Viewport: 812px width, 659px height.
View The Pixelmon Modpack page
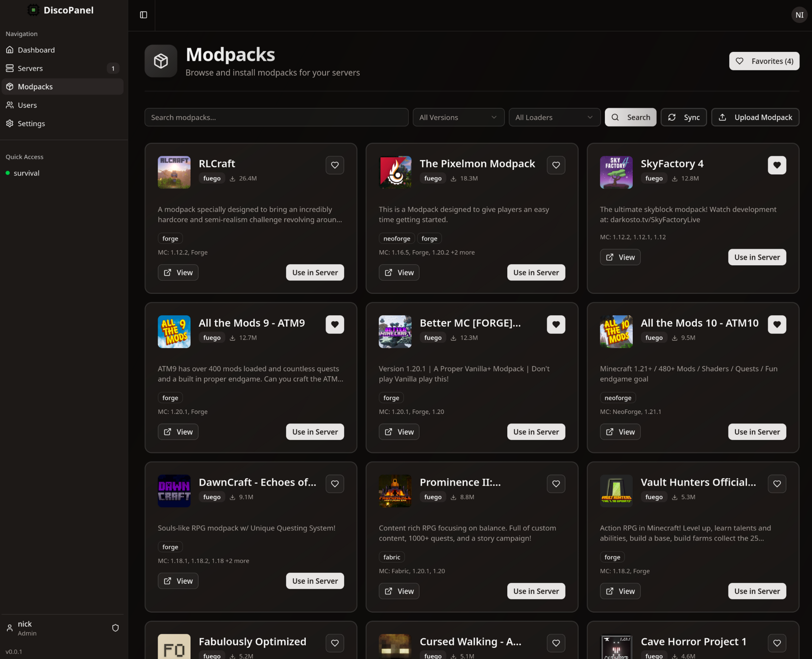tap(399, 273)
